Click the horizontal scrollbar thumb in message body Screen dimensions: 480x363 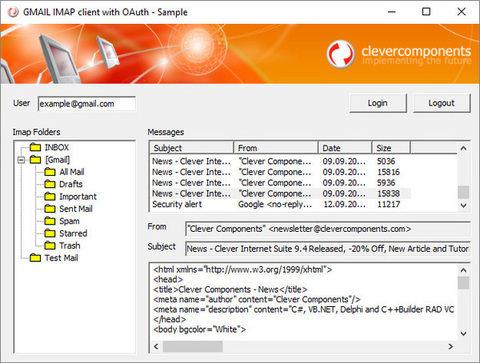(x=192, y=347)
